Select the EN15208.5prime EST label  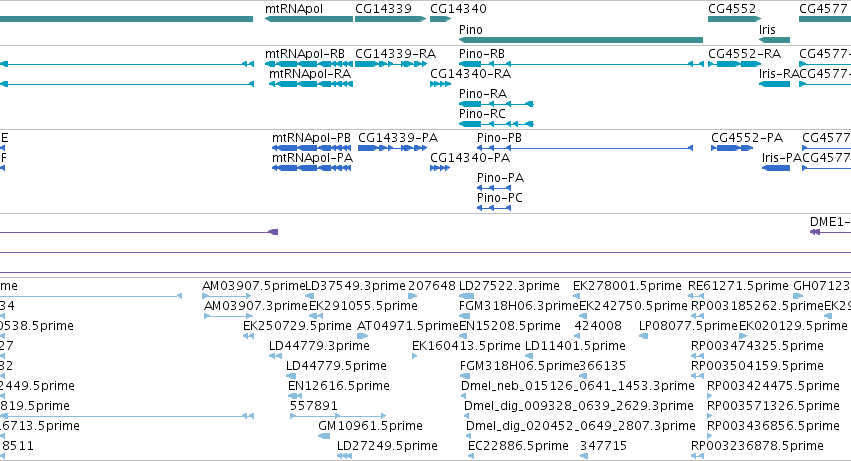pyautogui.click(x=510, y=327)
